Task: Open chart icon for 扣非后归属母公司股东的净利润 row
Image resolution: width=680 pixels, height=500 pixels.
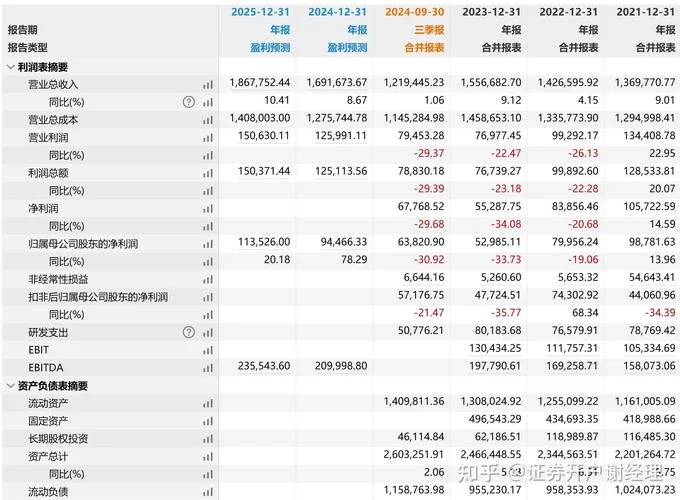Action: (x=208, y=297)
